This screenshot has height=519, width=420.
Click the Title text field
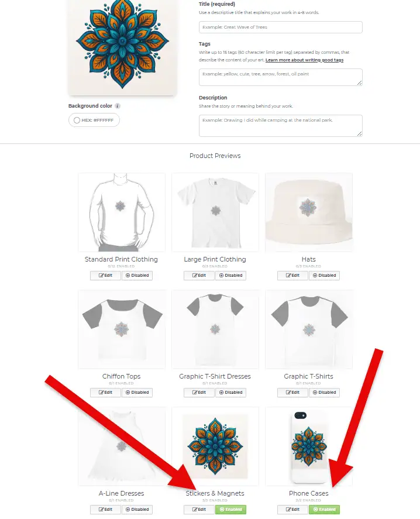tap(280, 27)
